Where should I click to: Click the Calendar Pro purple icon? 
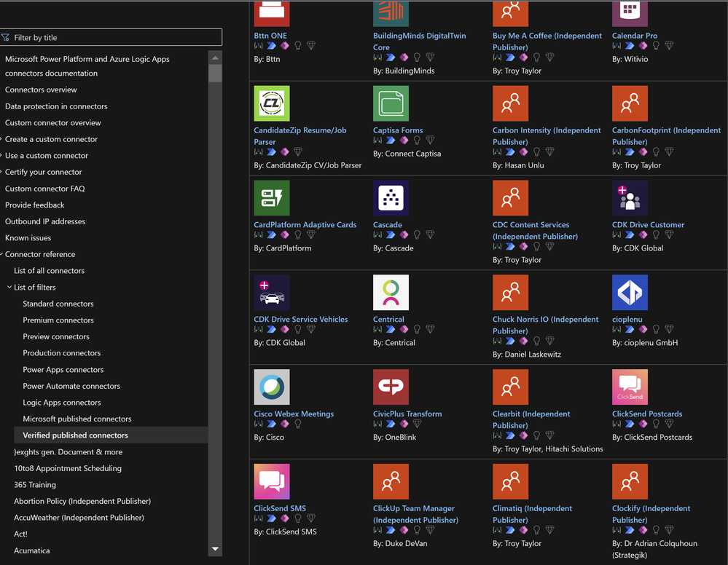pos(630,13)
